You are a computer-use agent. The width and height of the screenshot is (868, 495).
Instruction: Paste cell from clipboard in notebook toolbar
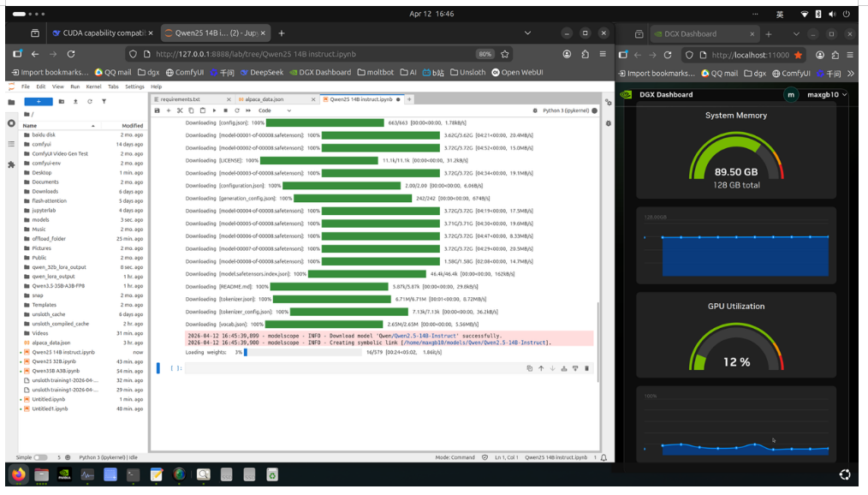click(203, 110)
